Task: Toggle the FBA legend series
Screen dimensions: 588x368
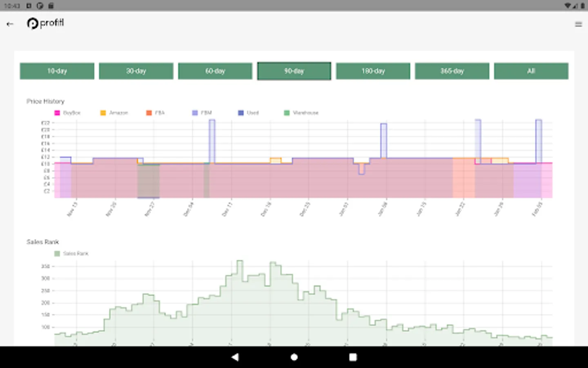Action: point(155,113)
